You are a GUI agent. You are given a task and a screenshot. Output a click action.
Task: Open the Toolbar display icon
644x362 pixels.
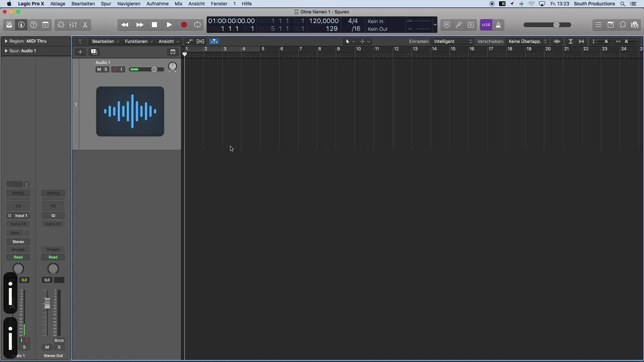tap(45, 25)
